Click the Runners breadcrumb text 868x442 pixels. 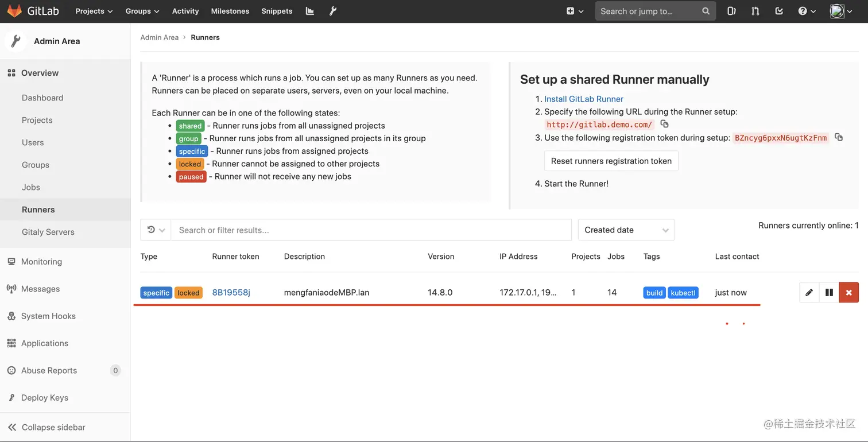coord(205,37)
